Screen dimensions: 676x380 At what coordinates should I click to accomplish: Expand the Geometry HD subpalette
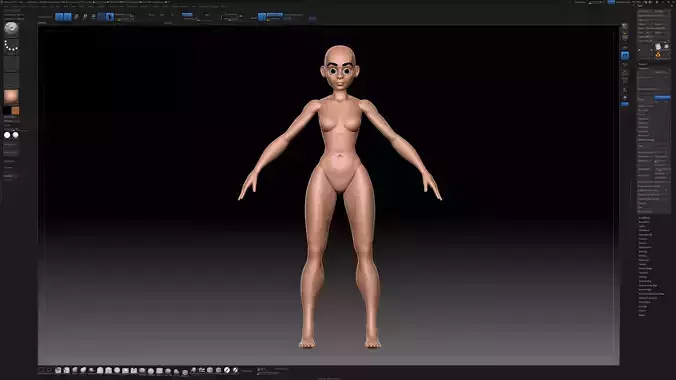tap(645, 235)
